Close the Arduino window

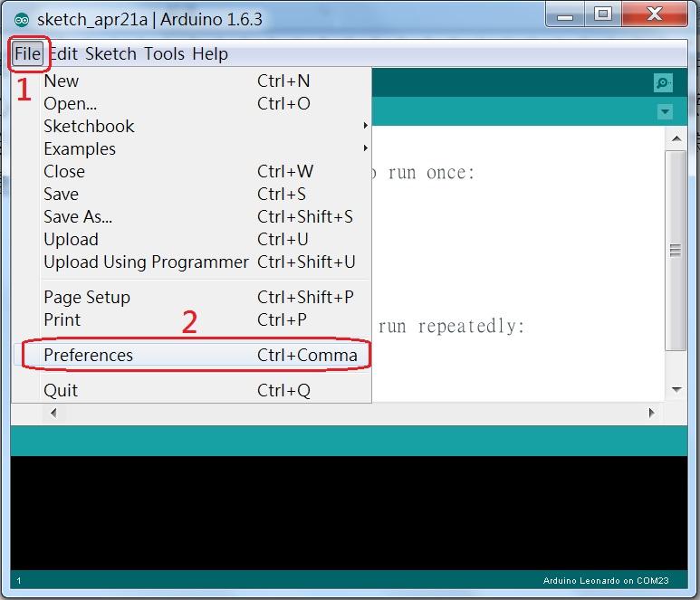click(x=655, y=14)
